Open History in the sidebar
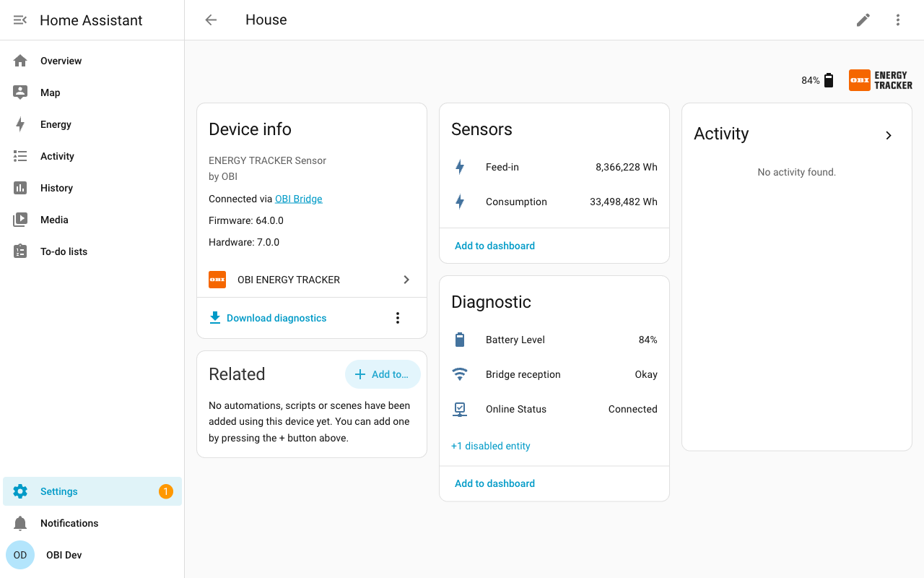Viewport: 924px width, 578px height. (92, 188)
